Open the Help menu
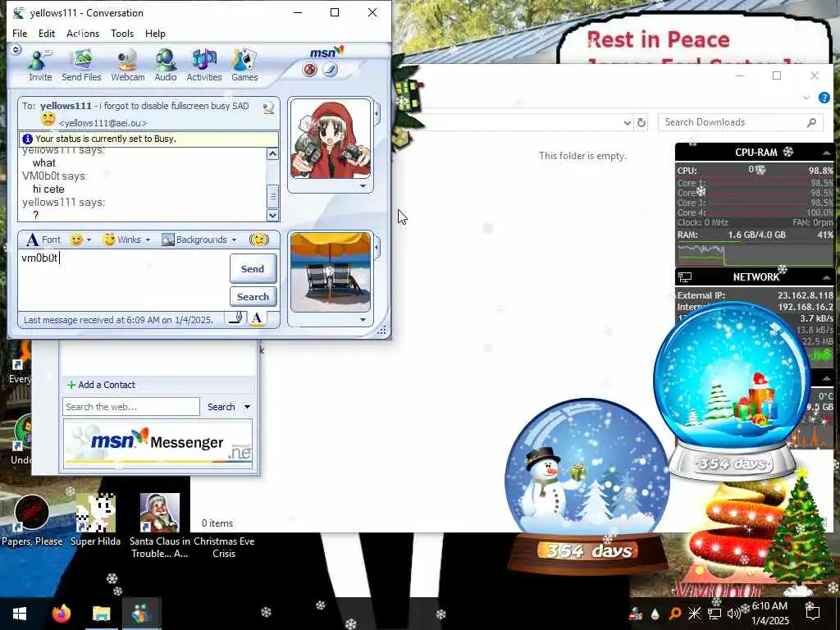 (155, 33)
